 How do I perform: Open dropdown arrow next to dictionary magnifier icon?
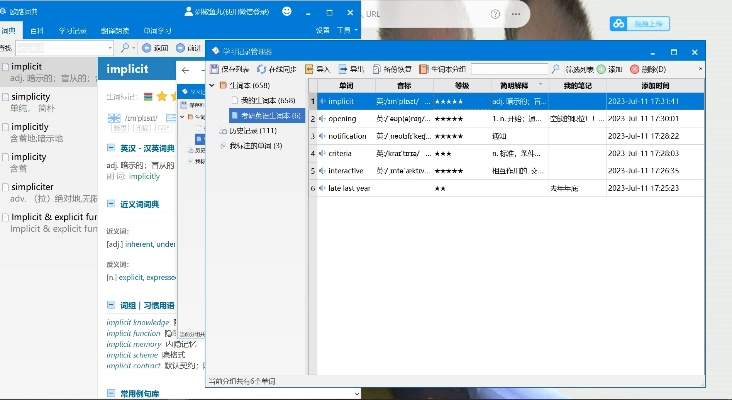[x=134, y=48]
